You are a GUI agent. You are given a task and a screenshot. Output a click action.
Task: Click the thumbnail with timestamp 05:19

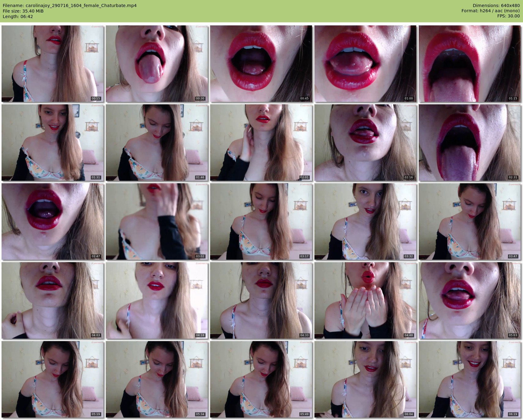(x=53, y=379)
